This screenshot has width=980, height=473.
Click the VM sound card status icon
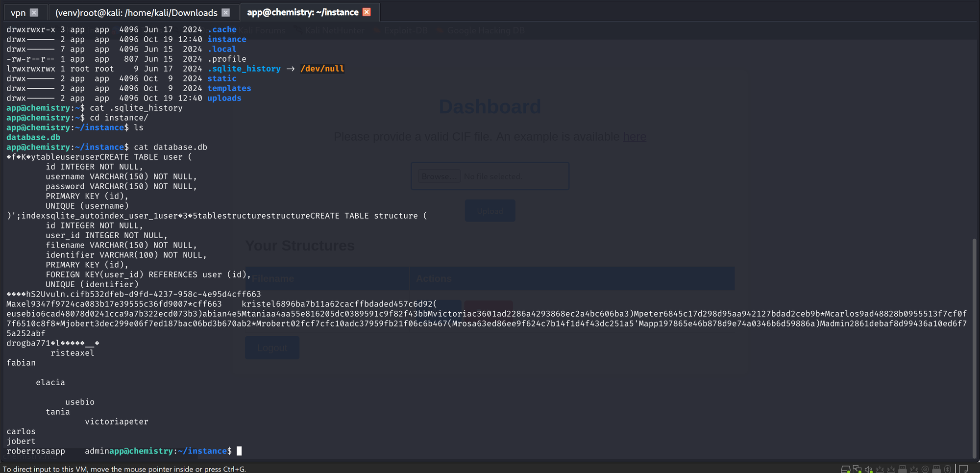coord(869,469)
